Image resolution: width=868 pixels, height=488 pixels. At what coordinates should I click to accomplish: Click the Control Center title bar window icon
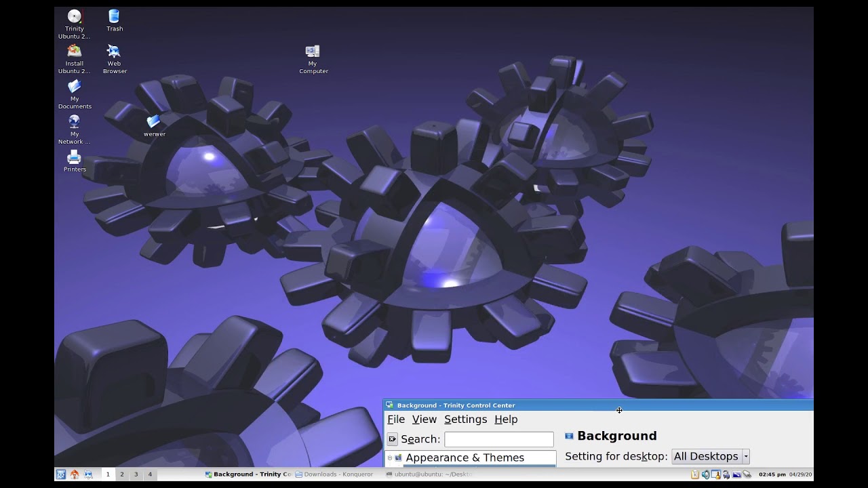coord(389,405)
